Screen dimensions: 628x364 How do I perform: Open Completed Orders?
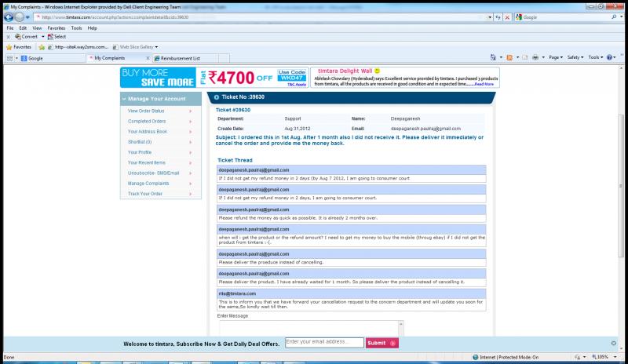point(147,122)
